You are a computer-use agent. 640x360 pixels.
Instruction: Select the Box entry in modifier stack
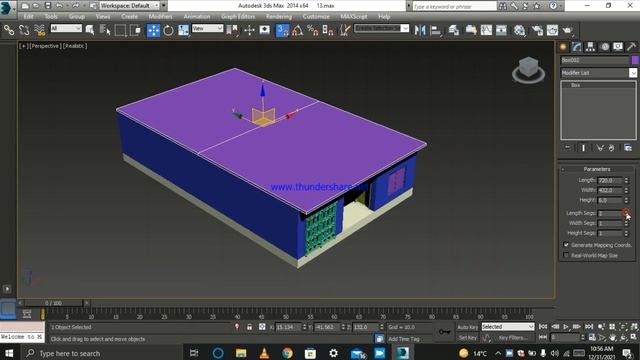click(x=576, y=85)
